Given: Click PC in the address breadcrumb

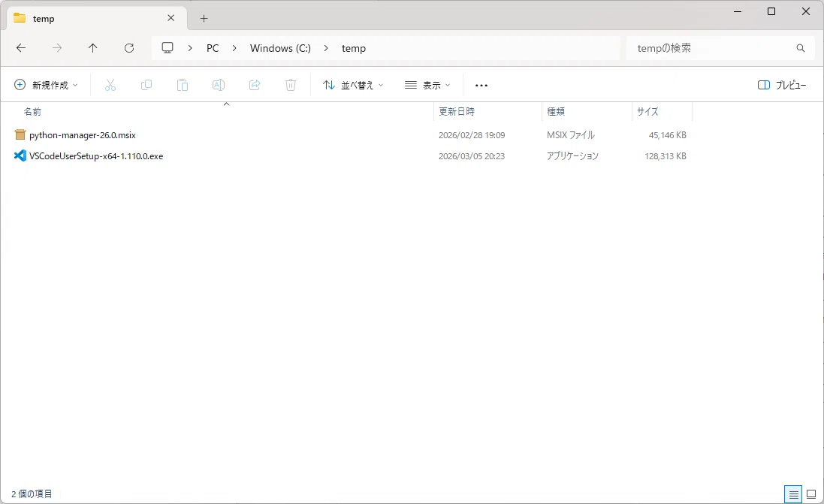Looking at the screenshot, I should point(213,48).
